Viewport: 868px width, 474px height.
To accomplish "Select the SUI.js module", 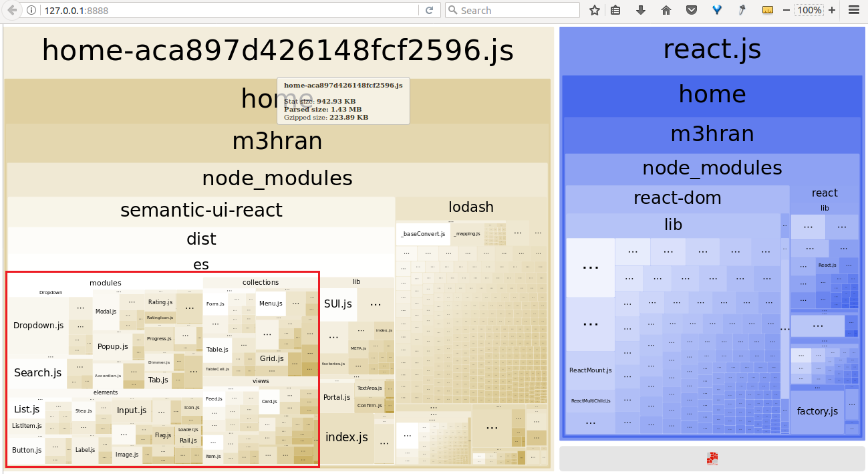I will [x=338, y=304].
